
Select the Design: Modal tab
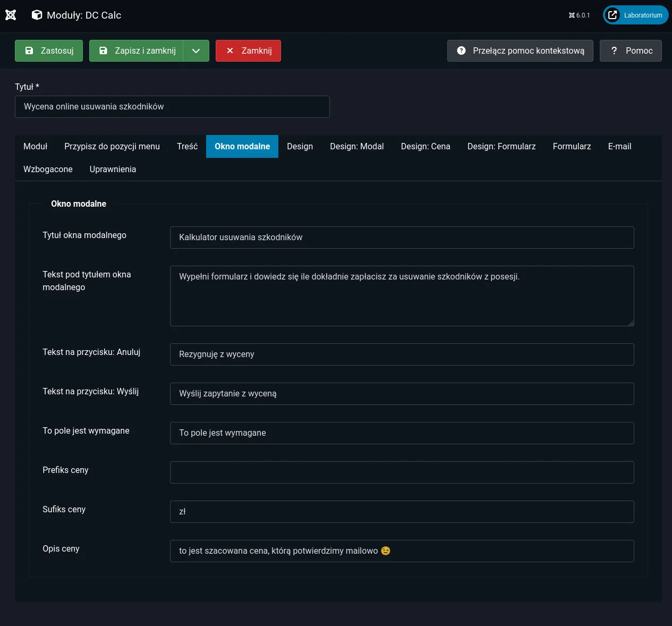[356, 147]
